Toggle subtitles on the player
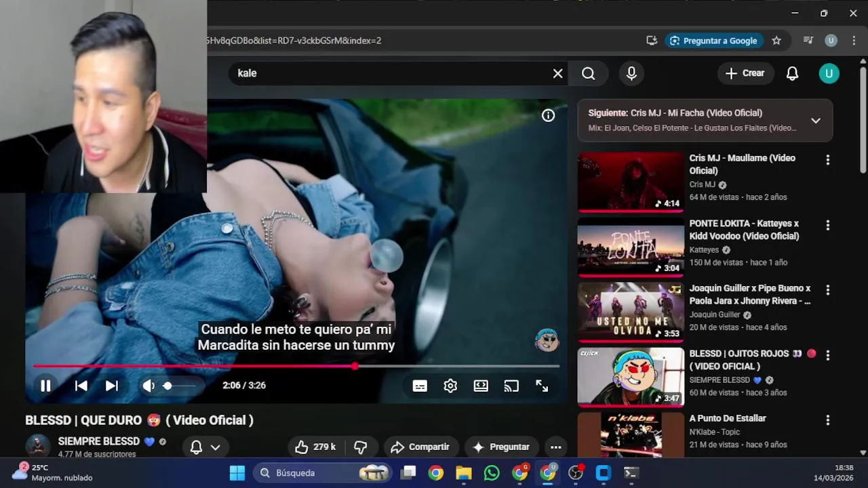Viewport: 868px width, 488px height. [x=420, y=386]
